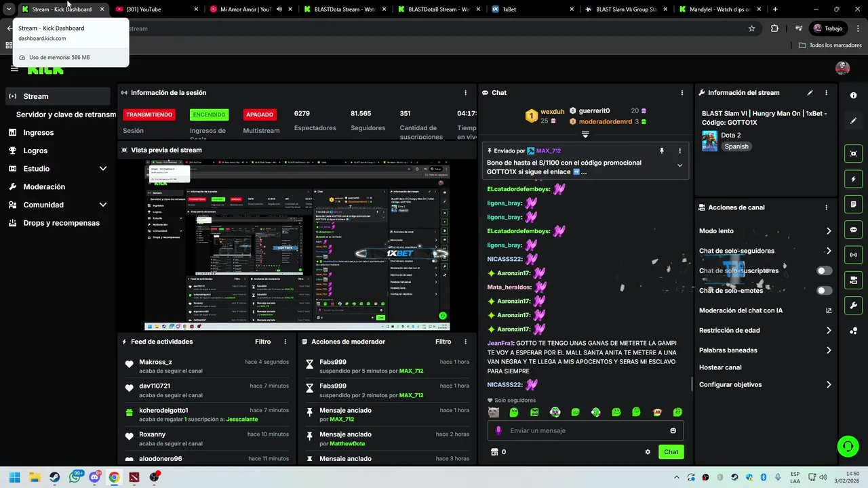Send message with green Chat button
This screenshot has height=488, width=868.
[x=671, y=452]
